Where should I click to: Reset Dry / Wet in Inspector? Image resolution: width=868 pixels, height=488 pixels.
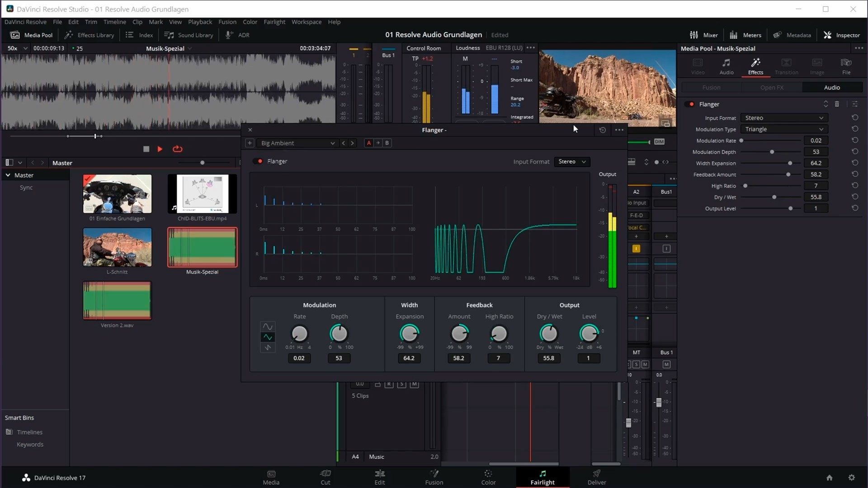point(854,197)
